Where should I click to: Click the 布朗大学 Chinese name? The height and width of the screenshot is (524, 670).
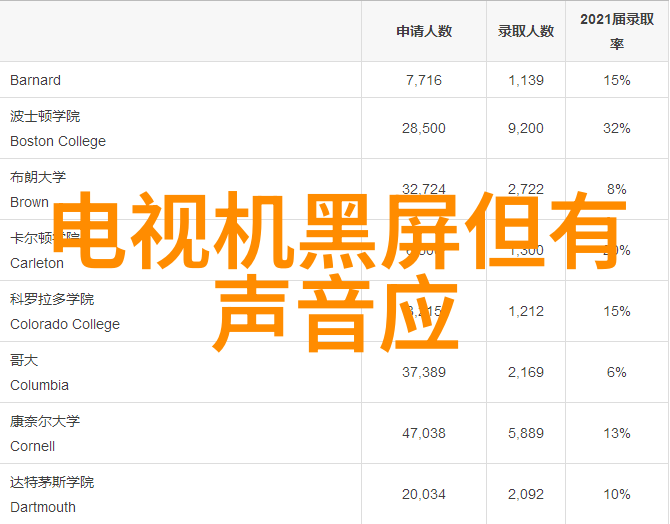pos(38,177)
